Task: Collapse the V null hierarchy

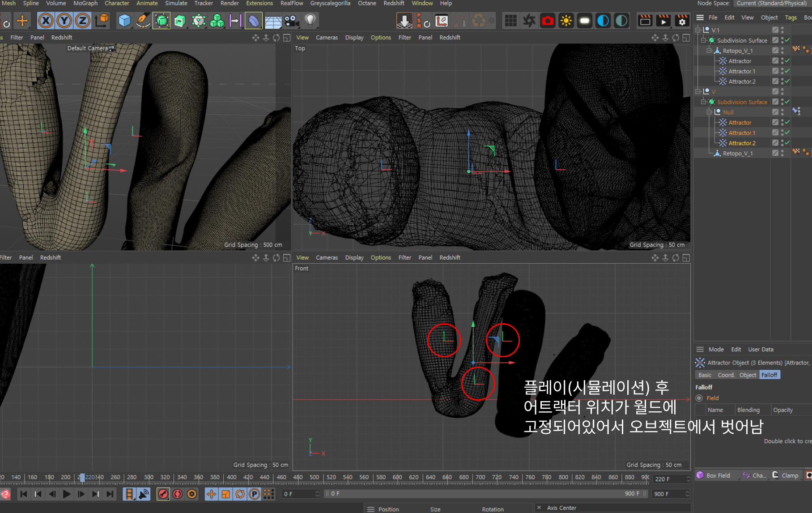Action: pos(698,91)
